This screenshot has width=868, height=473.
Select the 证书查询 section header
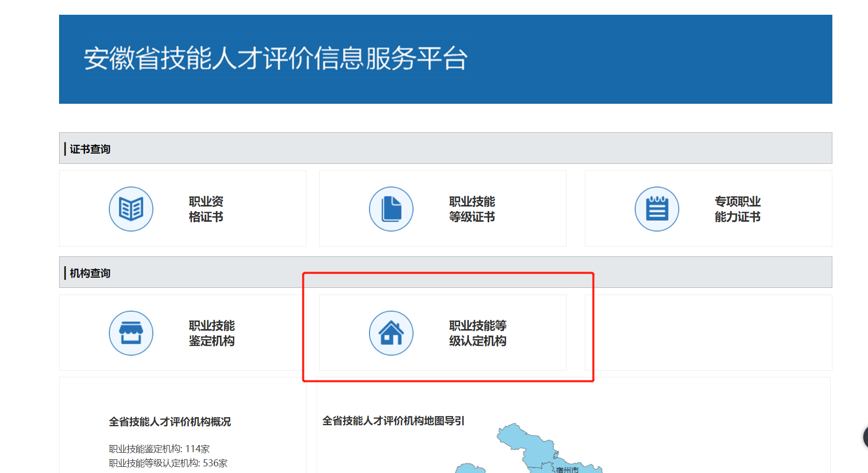pos(90,149)
